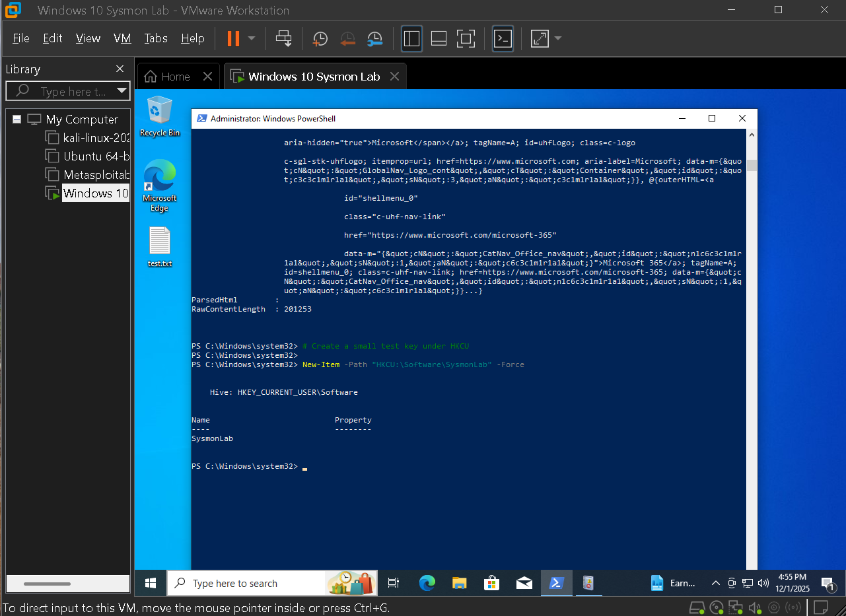The image size is (846, 616).
Task: Toggle the console view display
Action: coord(503,38)
